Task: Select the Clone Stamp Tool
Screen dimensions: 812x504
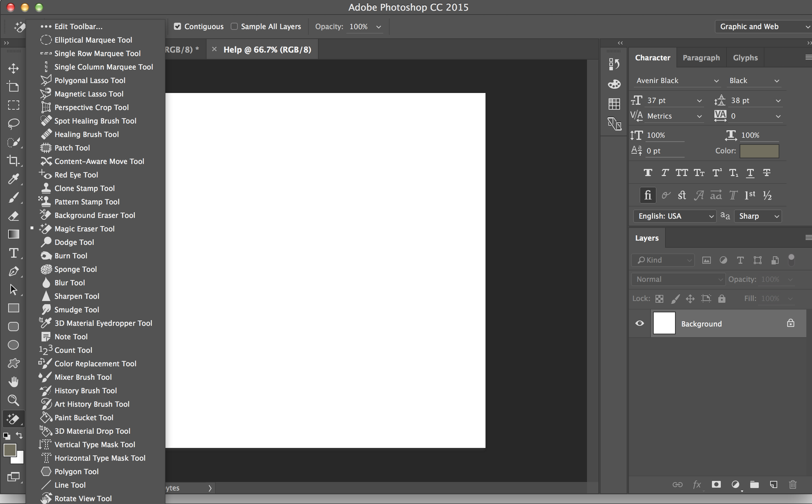Action: tap(84, 187)
